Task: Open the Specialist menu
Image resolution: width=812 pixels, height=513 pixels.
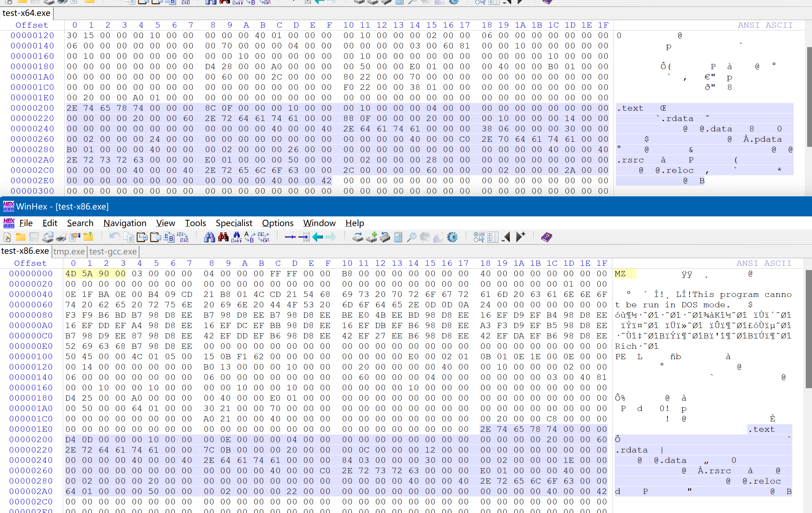Action: click(x=234, y=223)
